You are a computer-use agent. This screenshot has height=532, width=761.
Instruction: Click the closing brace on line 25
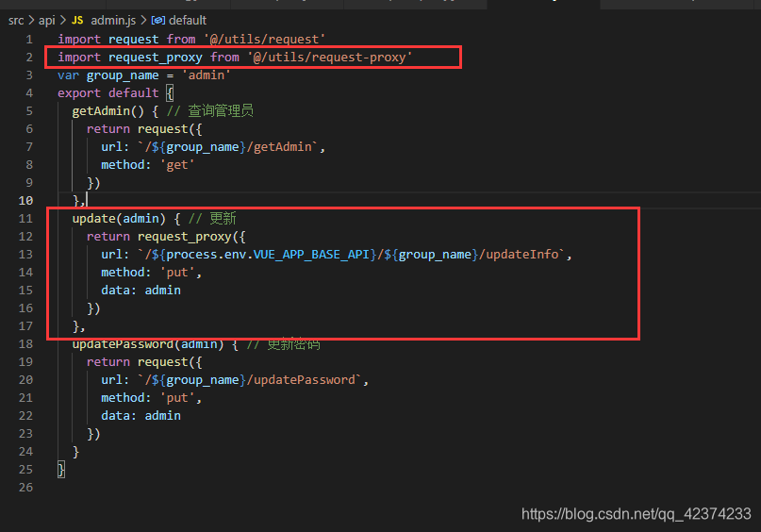[x=61, y=470]
